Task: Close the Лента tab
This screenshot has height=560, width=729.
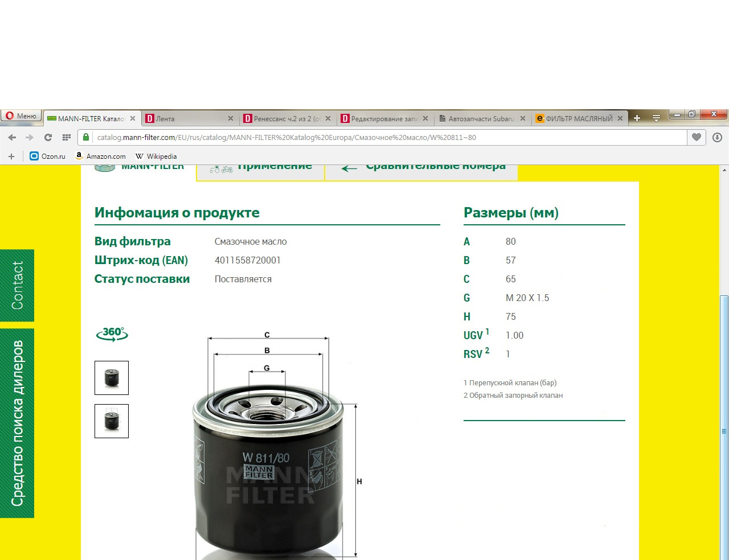Action: 231,118
